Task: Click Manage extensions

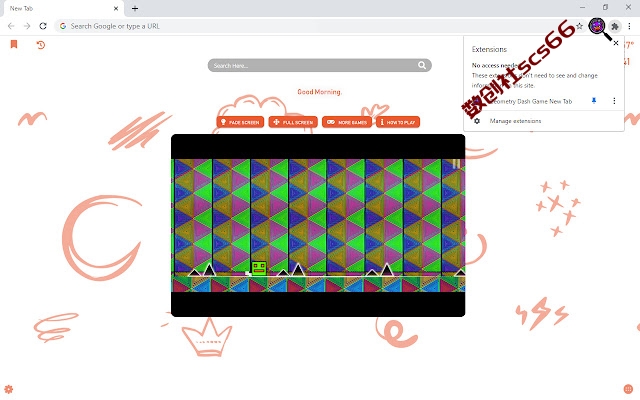Action: click(x=515, y=121)
